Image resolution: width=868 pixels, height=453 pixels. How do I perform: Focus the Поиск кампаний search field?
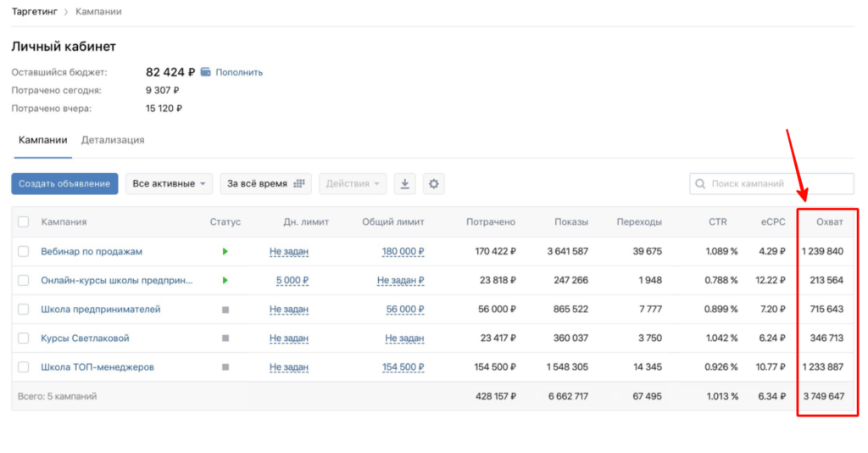coord(771,184)
